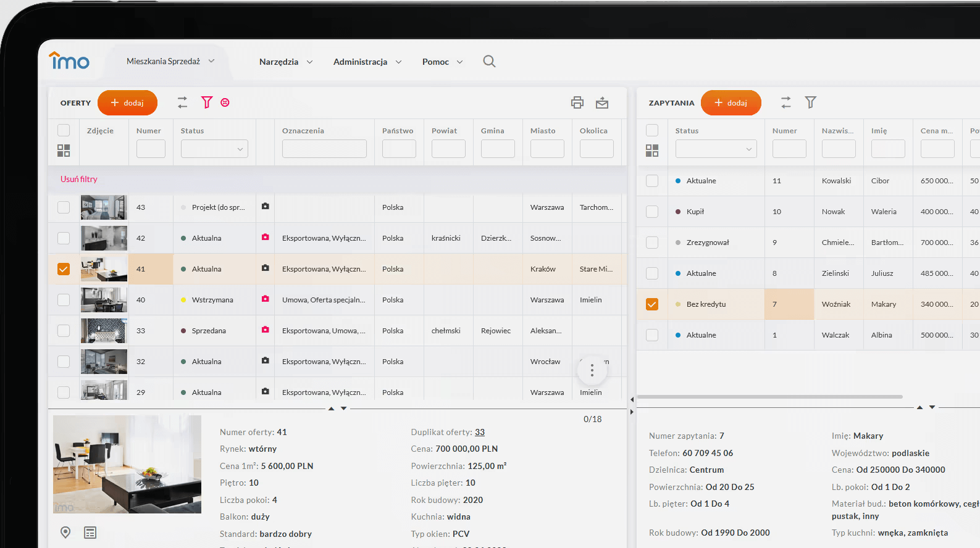
Task: Expand Status filter dropdown in Oferty
Action: (214, 149)
